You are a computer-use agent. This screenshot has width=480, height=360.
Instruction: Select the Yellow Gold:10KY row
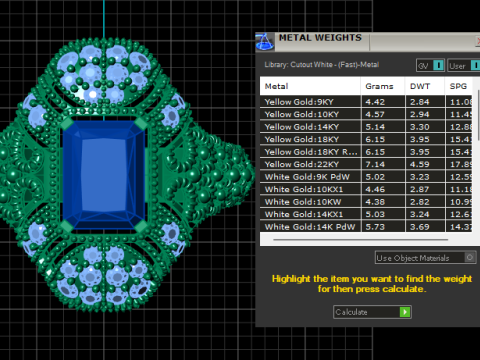366,114
